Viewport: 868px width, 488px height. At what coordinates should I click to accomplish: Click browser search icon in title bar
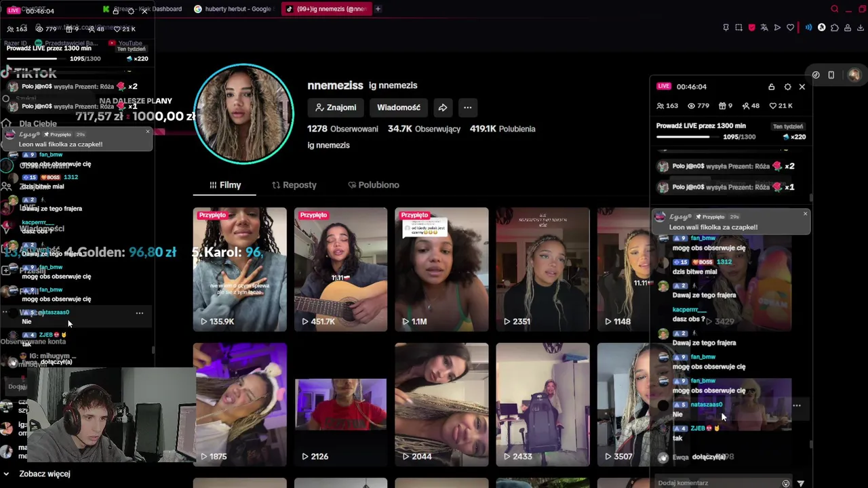835,9
